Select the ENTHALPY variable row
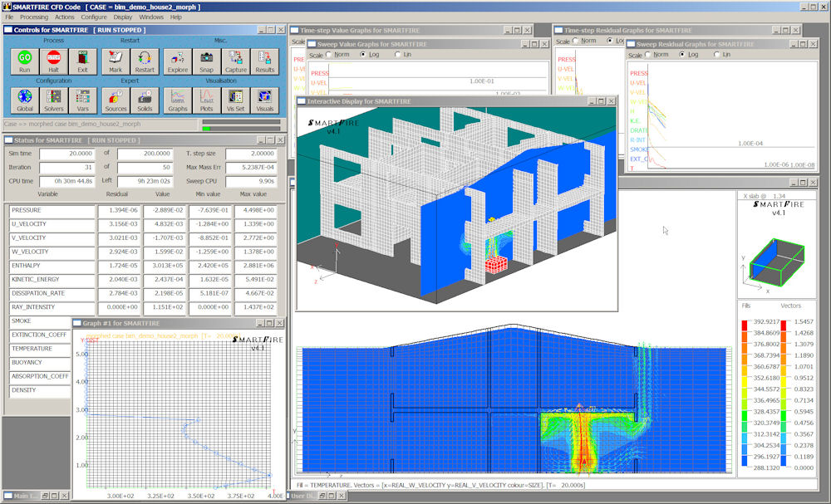Viewport: 831px width, 504px height. [x=52, y=266]
